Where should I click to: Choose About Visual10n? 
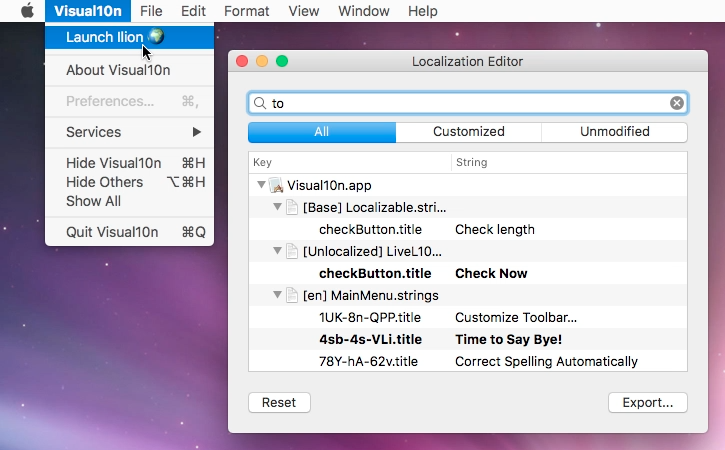click(129, 70)
